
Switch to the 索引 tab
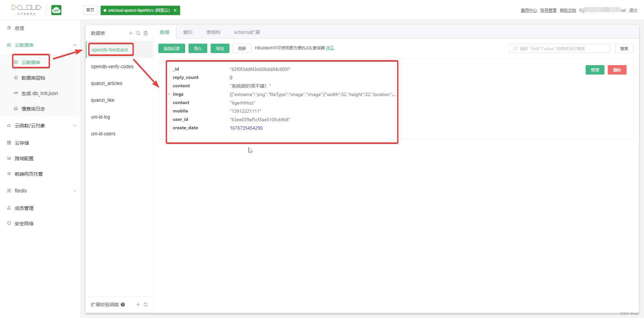click(188, 32)
